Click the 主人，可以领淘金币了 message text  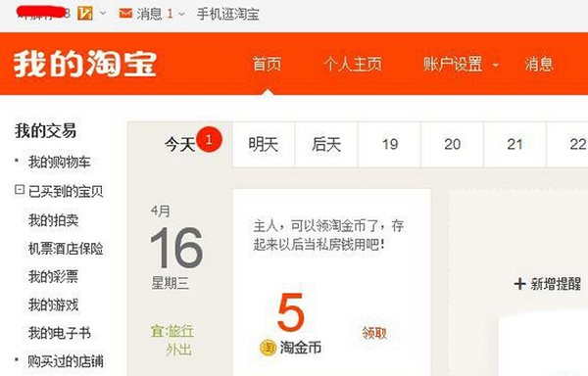click(x=328, y=235)
